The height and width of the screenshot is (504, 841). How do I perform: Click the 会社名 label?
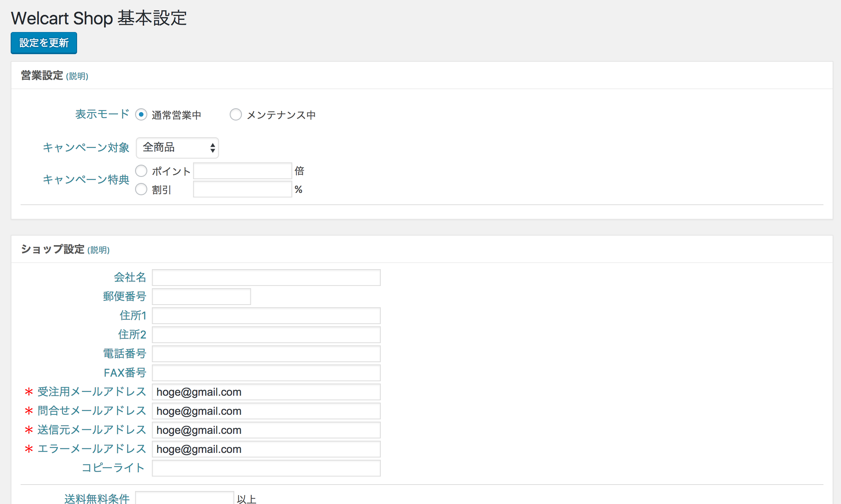[x=130, y=278]
